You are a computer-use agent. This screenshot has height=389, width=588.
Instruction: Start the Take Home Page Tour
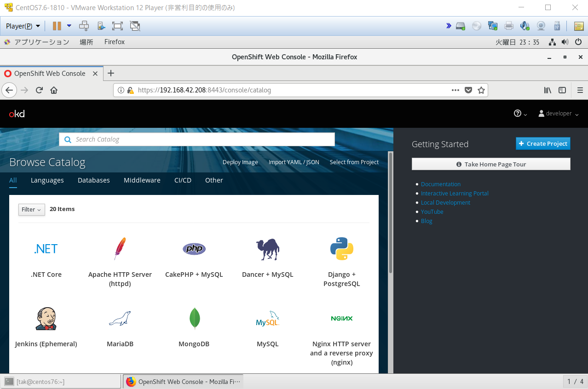(491, 164)
